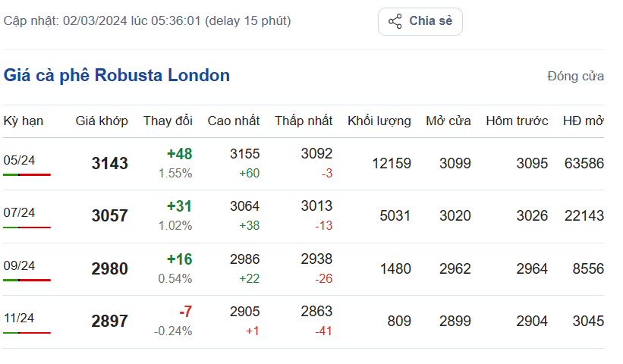Click the Thay đổi column header

[x=168, y=121]
